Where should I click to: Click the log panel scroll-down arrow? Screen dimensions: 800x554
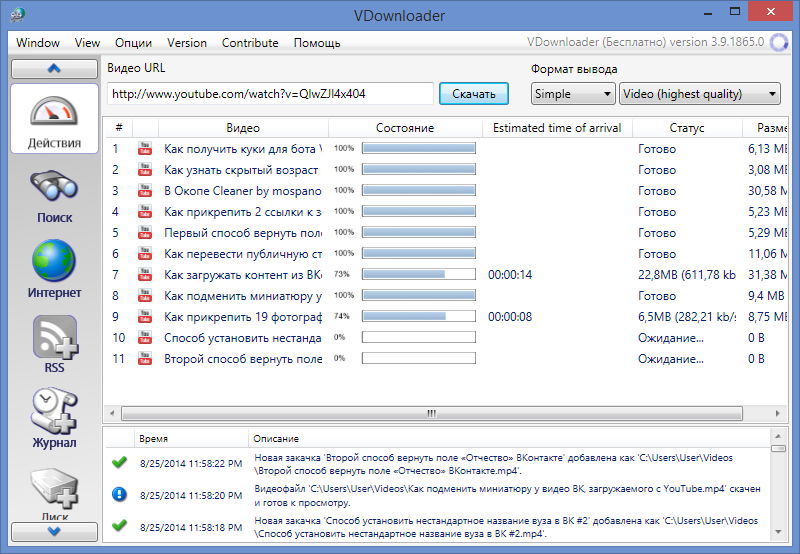point(778,532)
